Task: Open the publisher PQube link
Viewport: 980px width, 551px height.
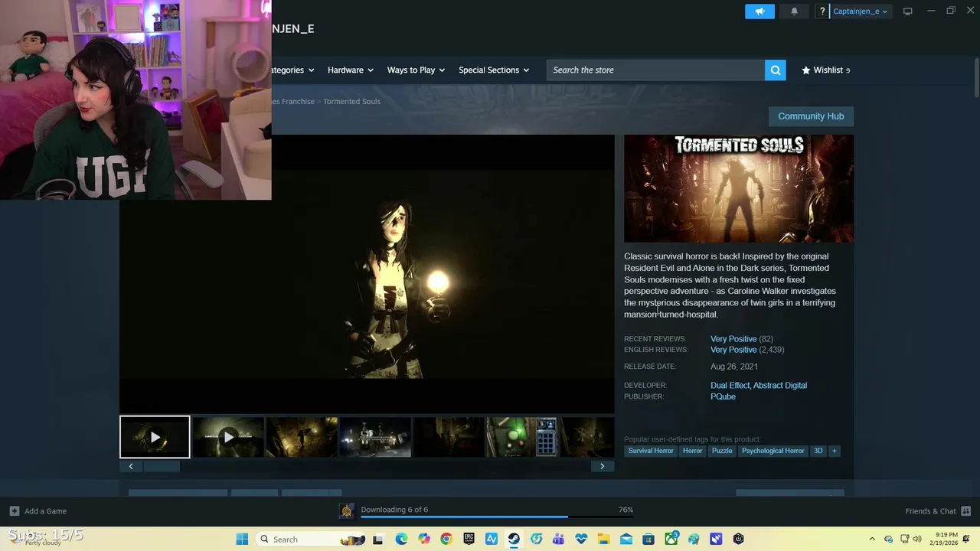Action: point(723,396)
